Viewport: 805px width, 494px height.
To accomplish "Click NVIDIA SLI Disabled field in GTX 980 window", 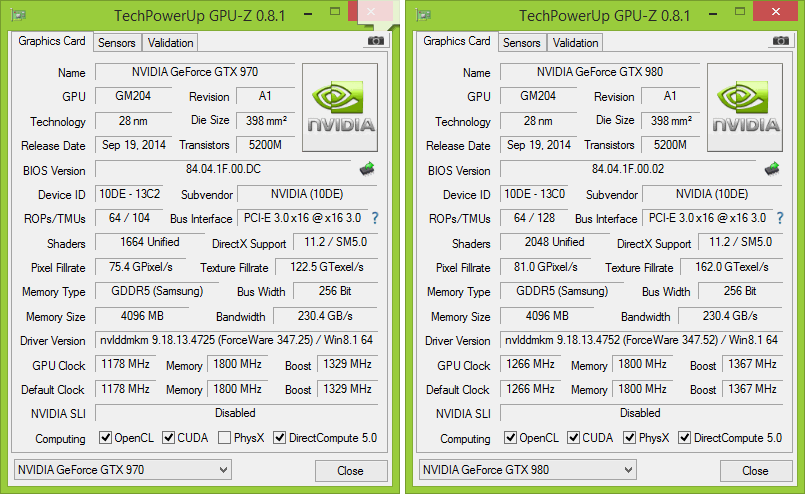I will [642, 413].
